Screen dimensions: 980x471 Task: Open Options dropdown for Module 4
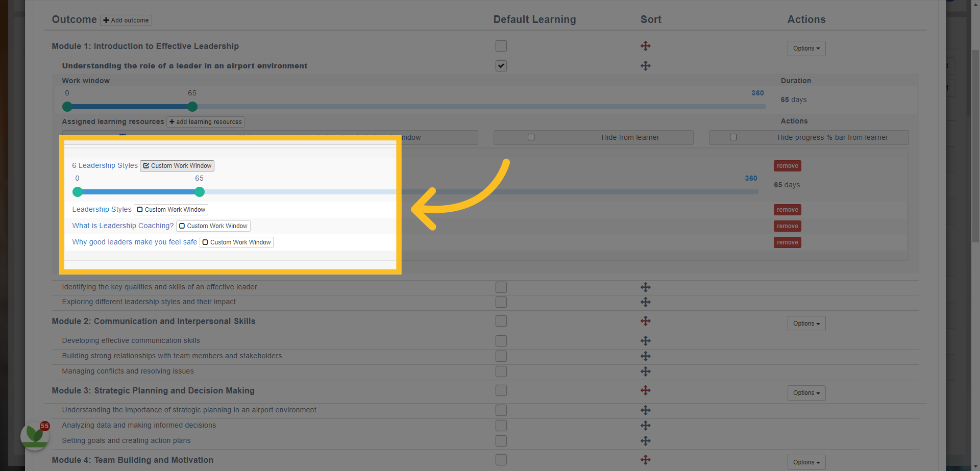(806, 462)
